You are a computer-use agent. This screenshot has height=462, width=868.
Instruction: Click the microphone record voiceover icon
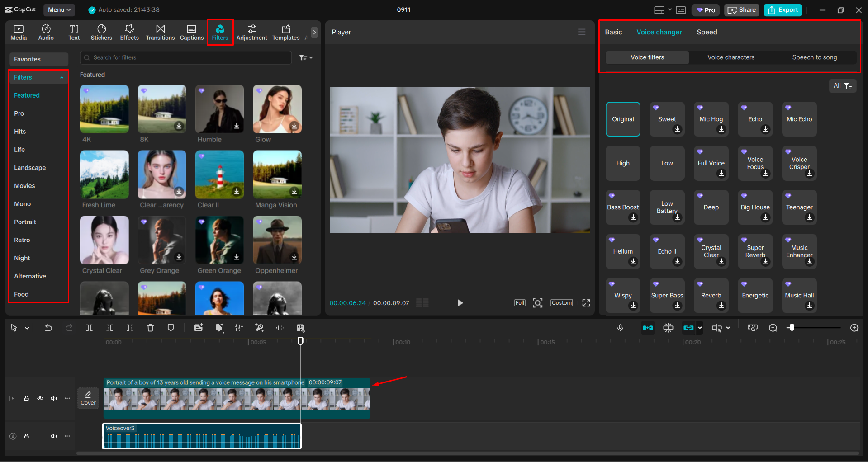(620, 328)
